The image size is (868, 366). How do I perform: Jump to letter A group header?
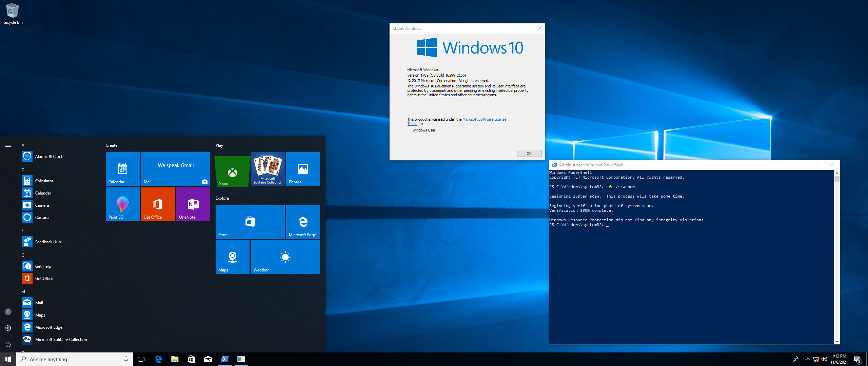(x=23, y=145)
